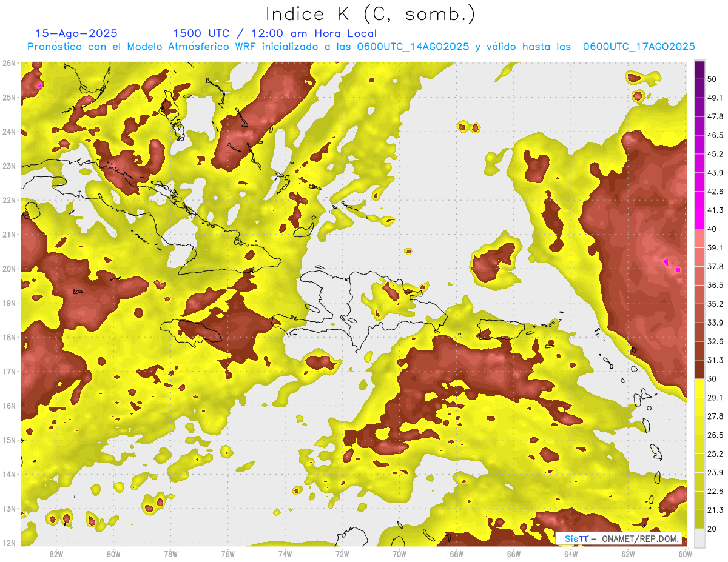The height and width of the screenshot is (562, 728).
Task: Click the color scale value '50'
Action: pyautogui.click(x=712, y=79)
